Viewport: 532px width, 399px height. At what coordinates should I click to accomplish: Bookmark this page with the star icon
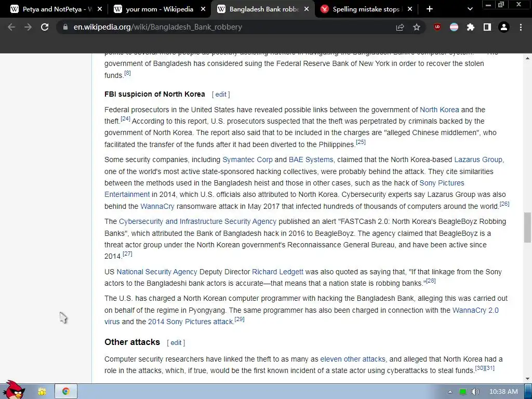coord(417,27)
